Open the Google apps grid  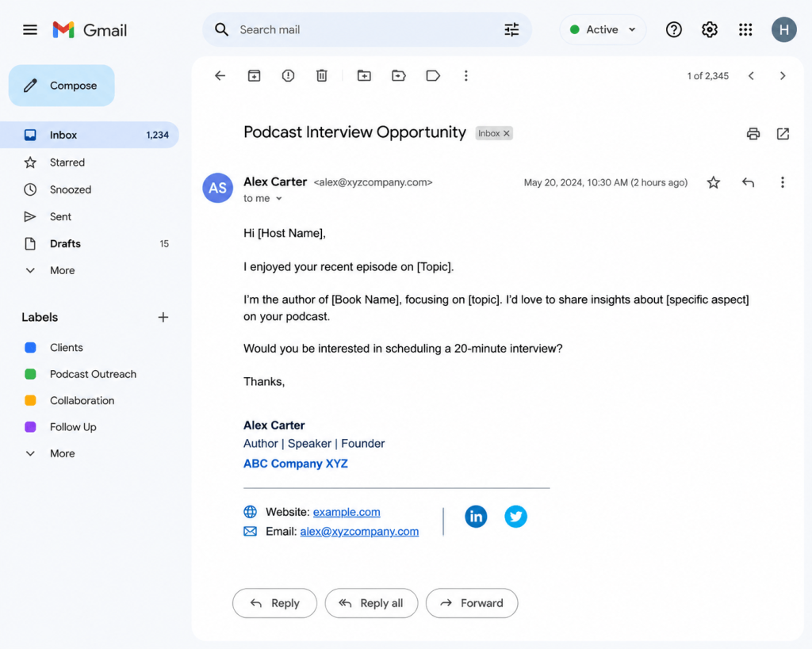coord(745,29)
